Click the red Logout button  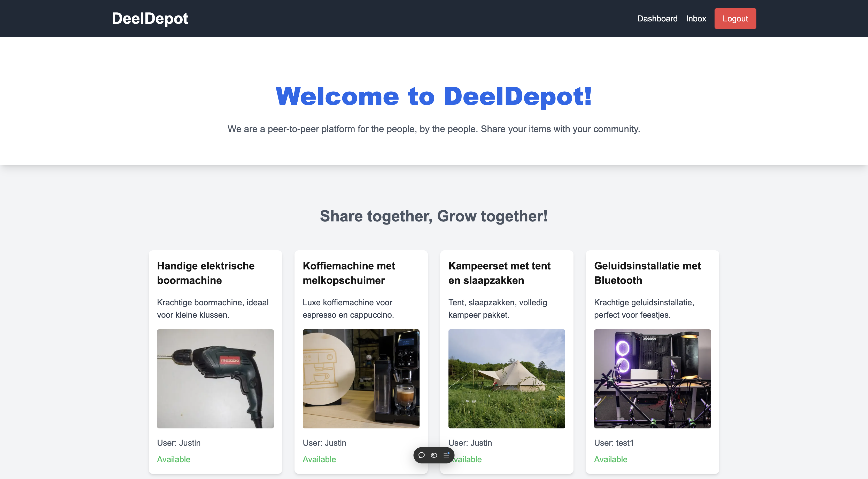click(x=735, y=19)
